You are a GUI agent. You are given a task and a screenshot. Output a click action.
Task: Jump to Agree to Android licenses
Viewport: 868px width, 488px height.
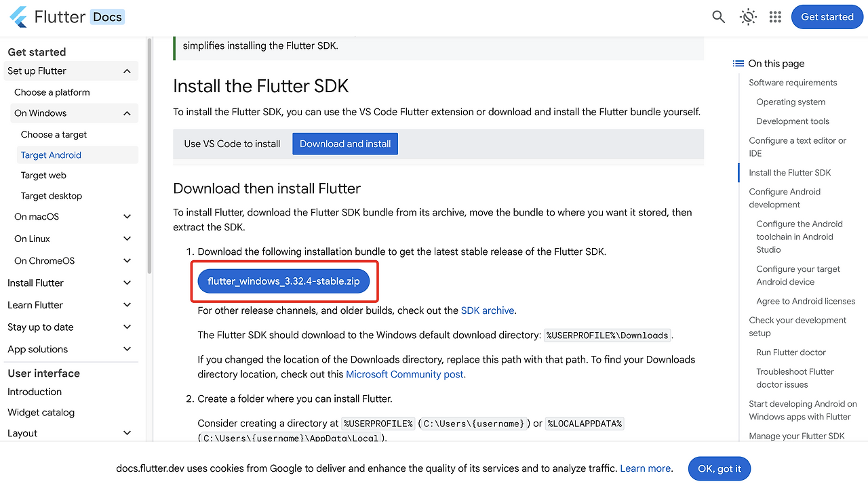(806, 302)
